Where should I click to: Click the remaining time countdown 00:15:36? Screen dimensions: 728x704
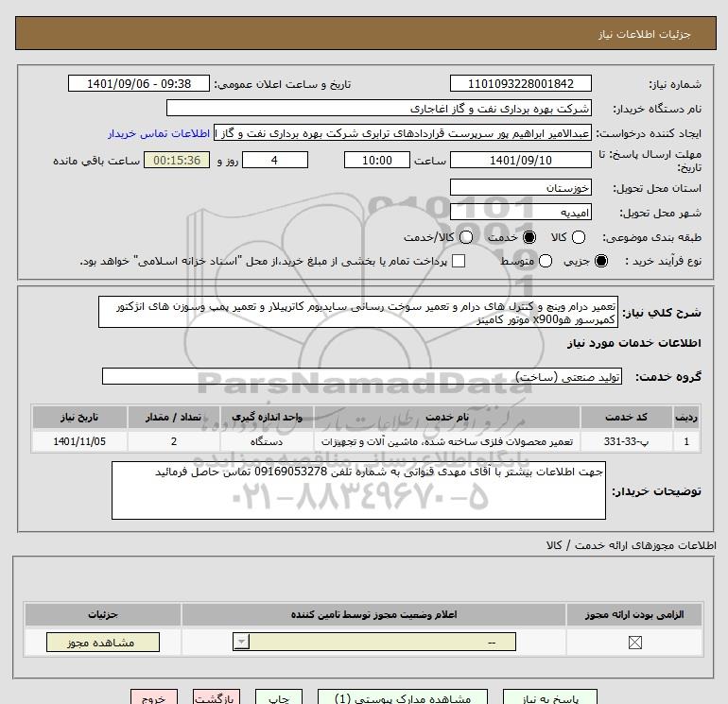point(177,160)
